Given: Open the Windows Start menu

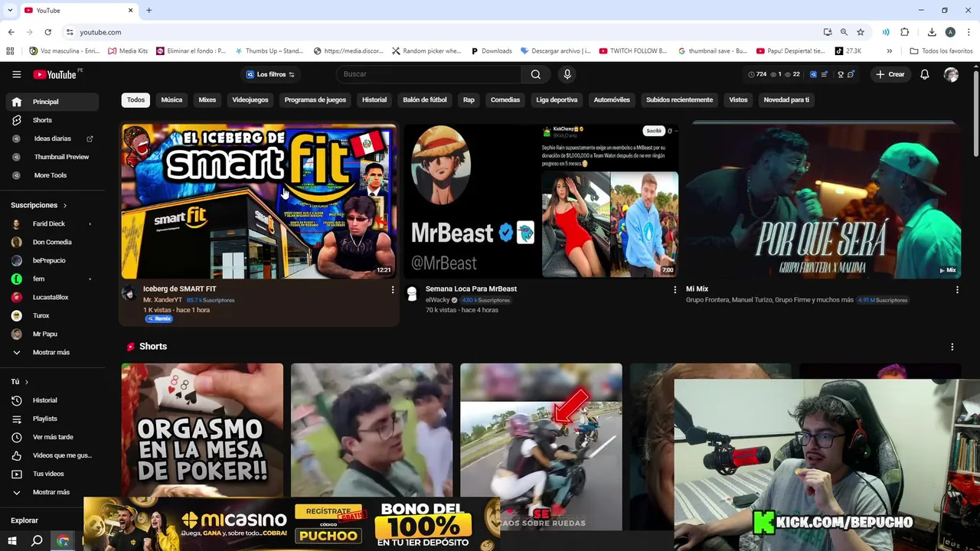Looking at the screenshot, I should tap(11, 541).
